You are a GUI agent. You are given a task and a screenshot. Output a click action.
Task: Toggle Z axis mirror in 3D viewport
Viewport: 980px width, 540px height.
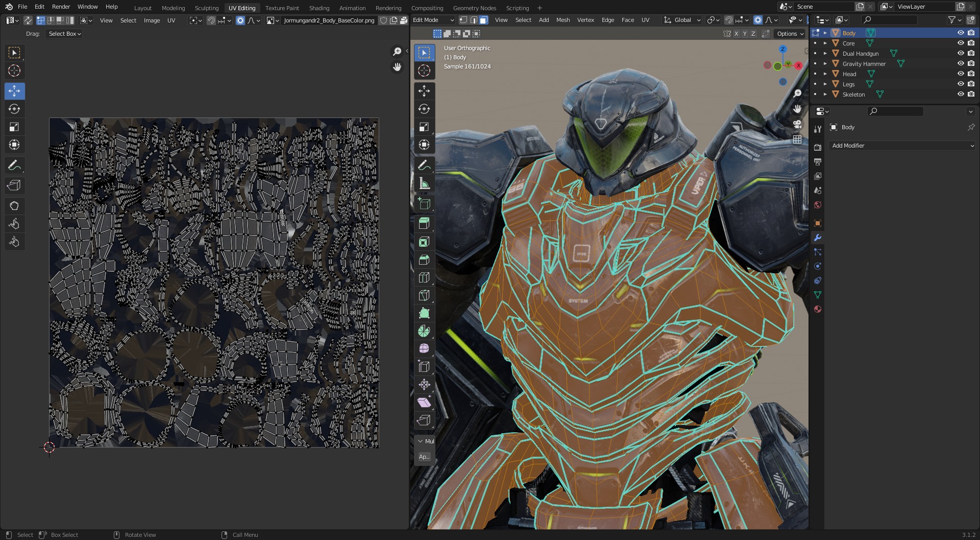tap(753, 34)
